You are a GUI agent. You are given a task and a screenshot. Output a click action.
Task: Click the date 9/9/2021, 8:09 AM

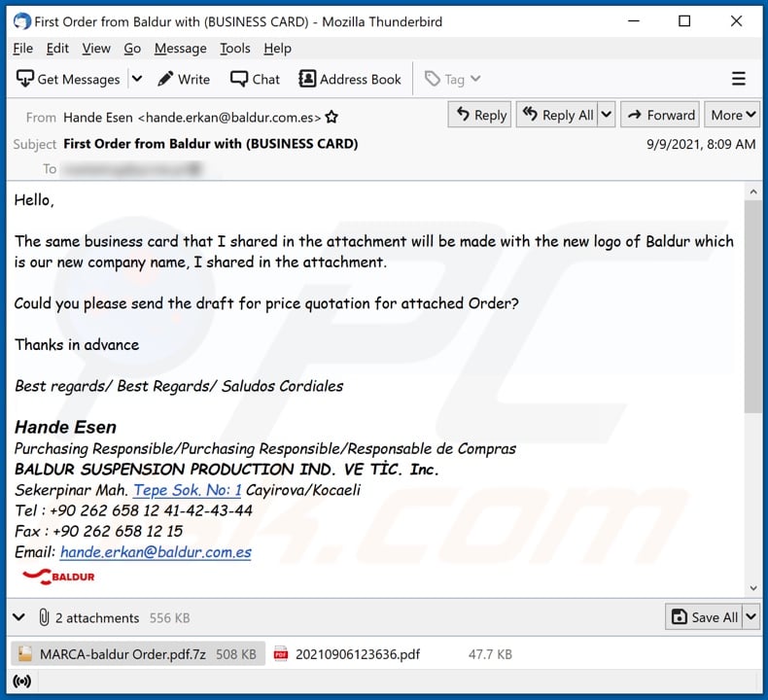(x=700, y=144)
